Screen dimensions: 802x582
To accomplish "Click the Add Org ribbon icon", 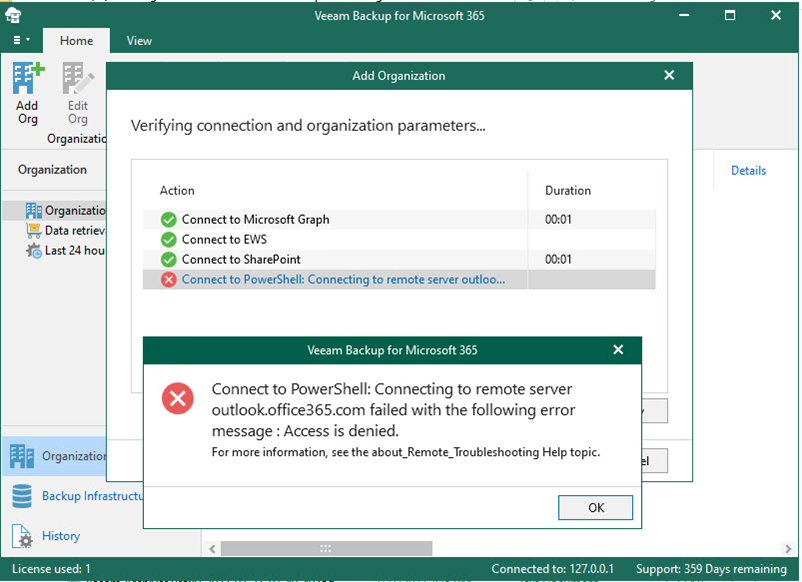I will click(28, 94).
